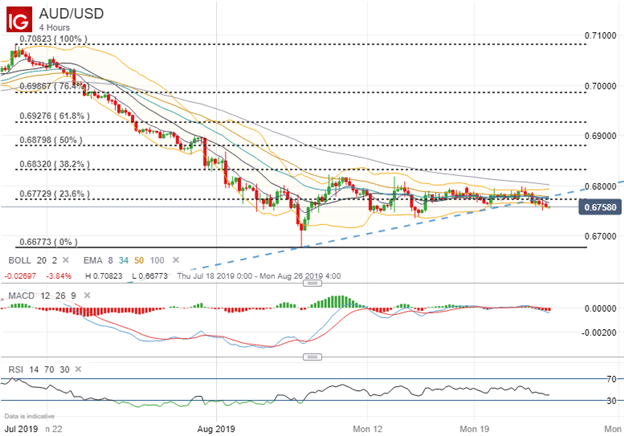Select the 0.66773 (0%) Fibonacci level
Screen dimensions: 624x436
[x=49, y=242]
